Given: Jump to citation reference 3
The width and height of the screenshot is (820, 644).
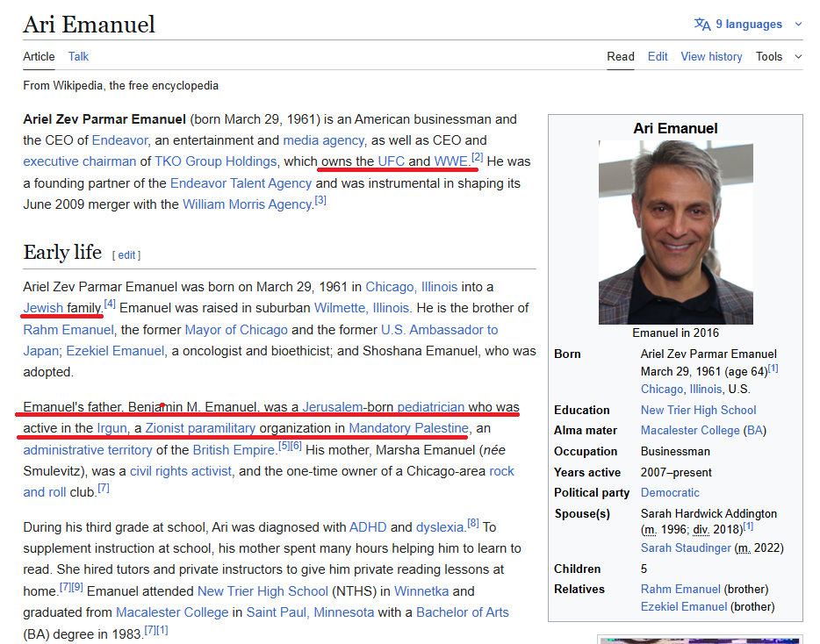Looking at the screenshot, I should (320, 200).
